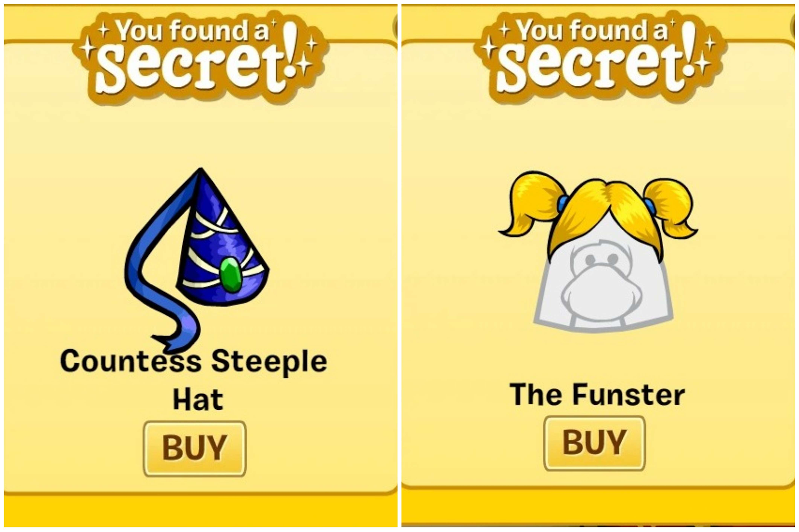Click the pointed tip of the steeple hat
799x532 pixels.
coord(201,172)
